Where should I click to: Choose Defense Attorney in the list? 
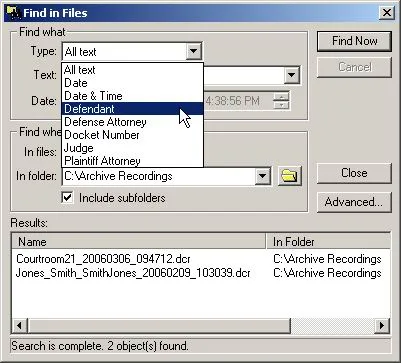tap(132, 122)
